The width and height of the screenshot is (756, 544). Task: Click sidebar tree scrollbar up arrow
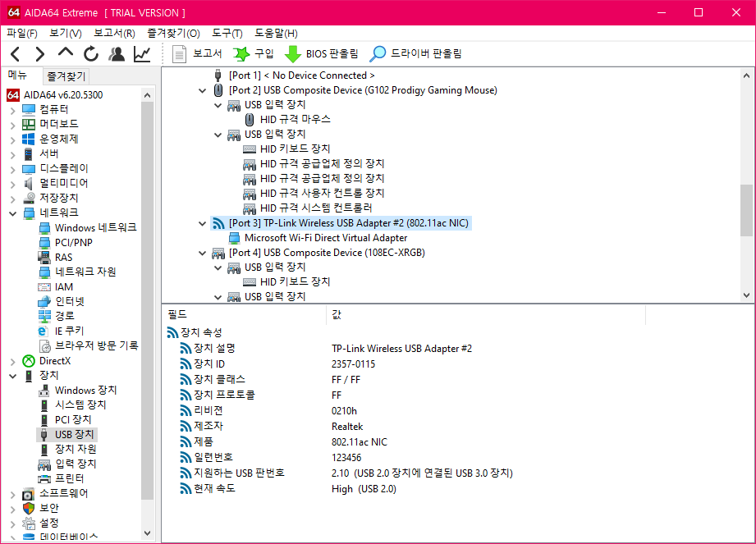coord(148,95)
